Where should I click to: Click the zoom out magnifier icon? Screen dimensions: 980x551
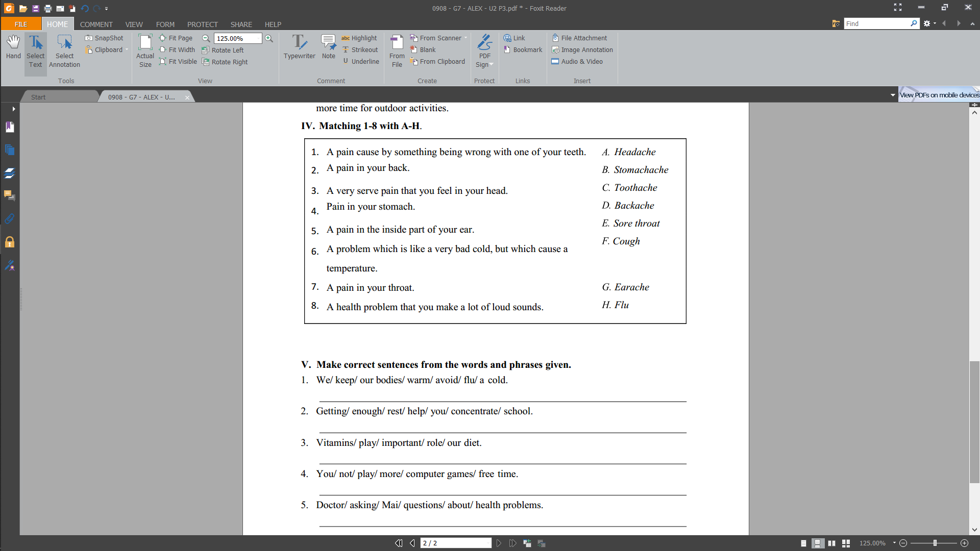[x=206, y=38]
